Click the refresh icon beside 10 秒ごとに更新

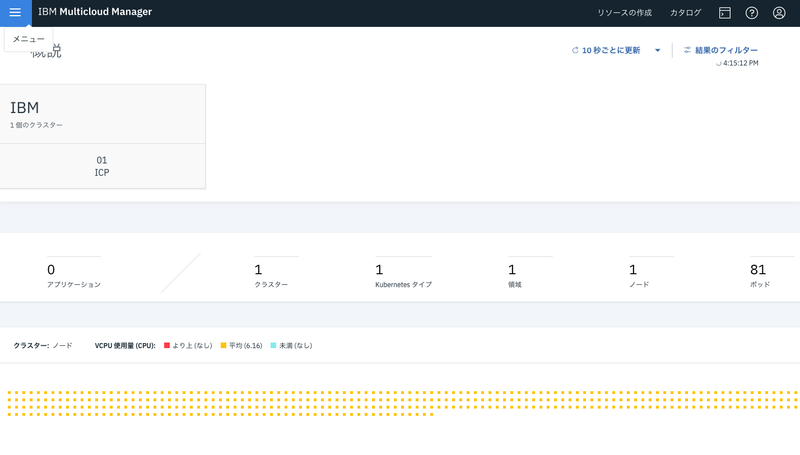(x=575, y=50)
